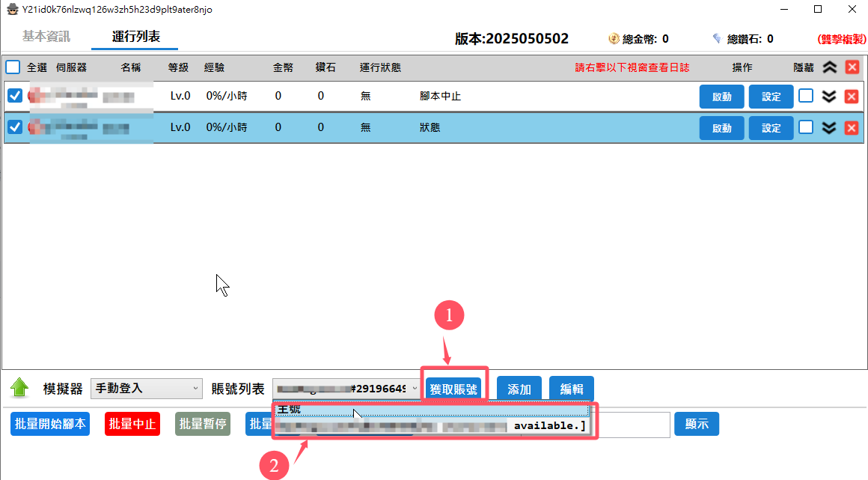This screenshot has width=868, height=480.
Task: Delete second highlighted row via red X
Action: (852, 128)
